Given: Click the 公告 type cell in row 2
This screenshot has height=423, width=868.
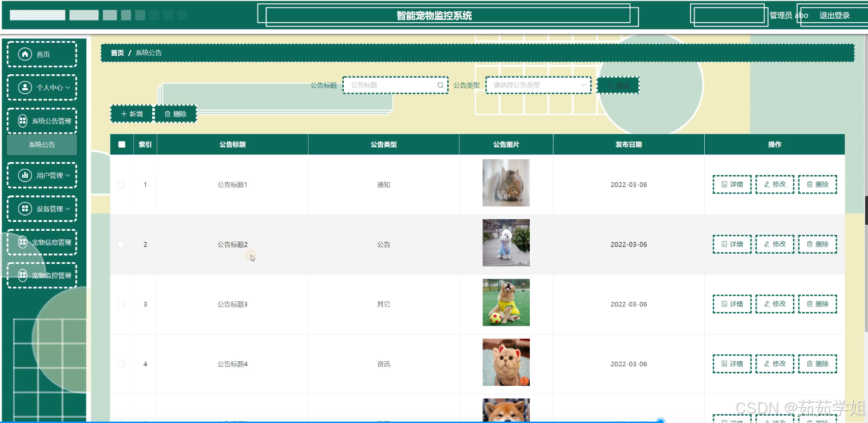Looking at the screenshot, I should coord(384,245).
